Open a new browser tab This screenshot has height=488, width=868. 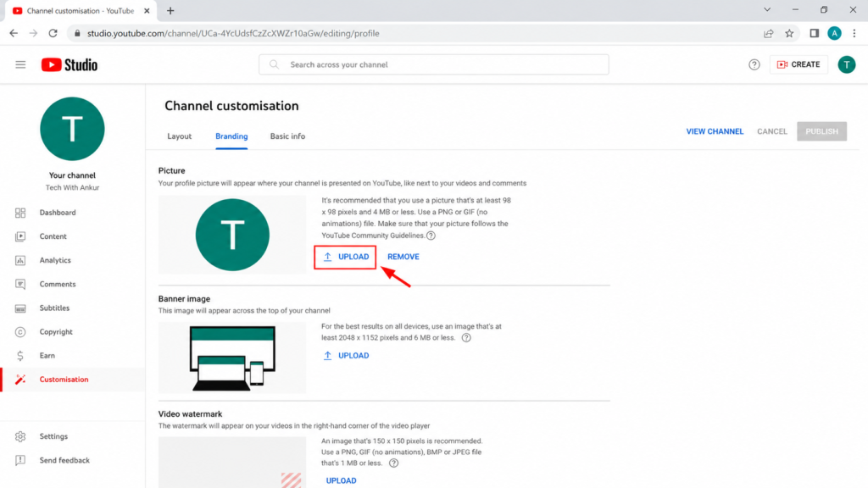pyautogui.click(x=170, y=10)
